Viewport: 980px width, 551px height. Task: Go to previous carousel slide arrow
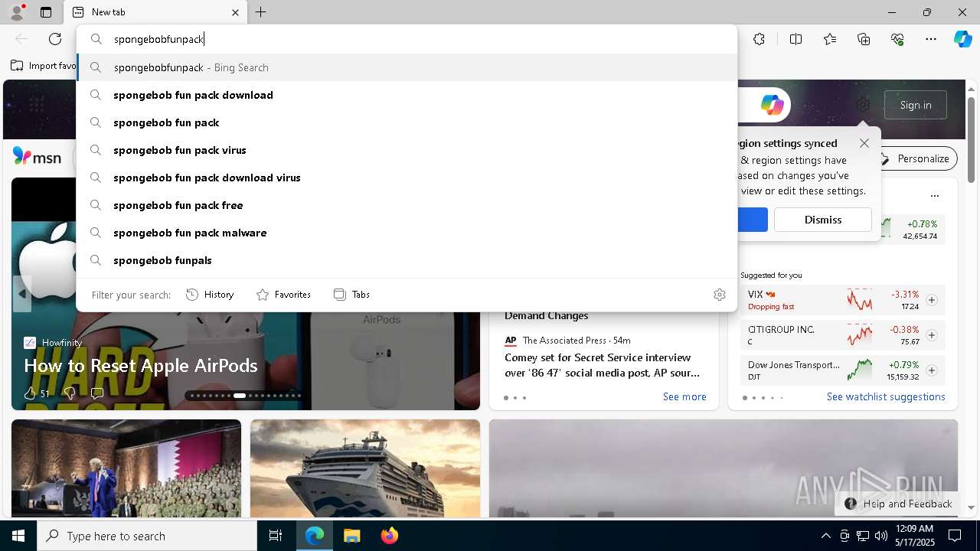[21, 294]
